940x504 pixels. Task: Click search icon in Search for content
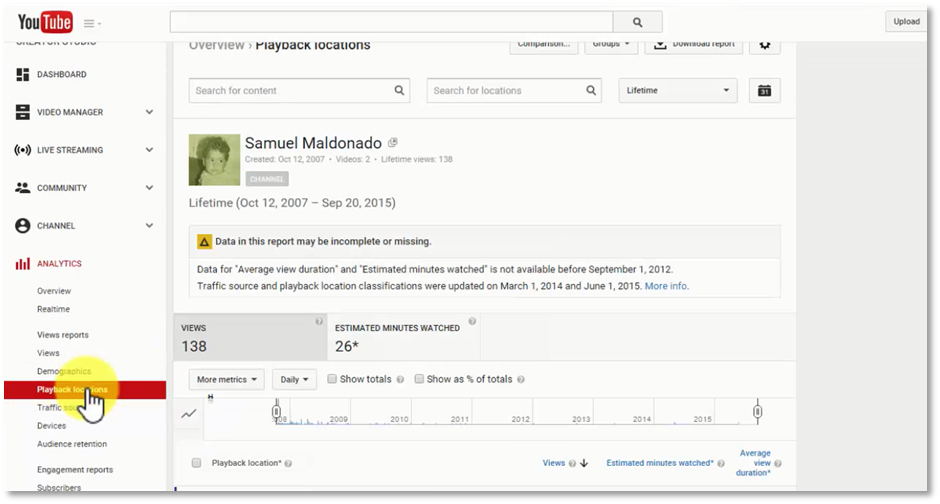point(399,90)
